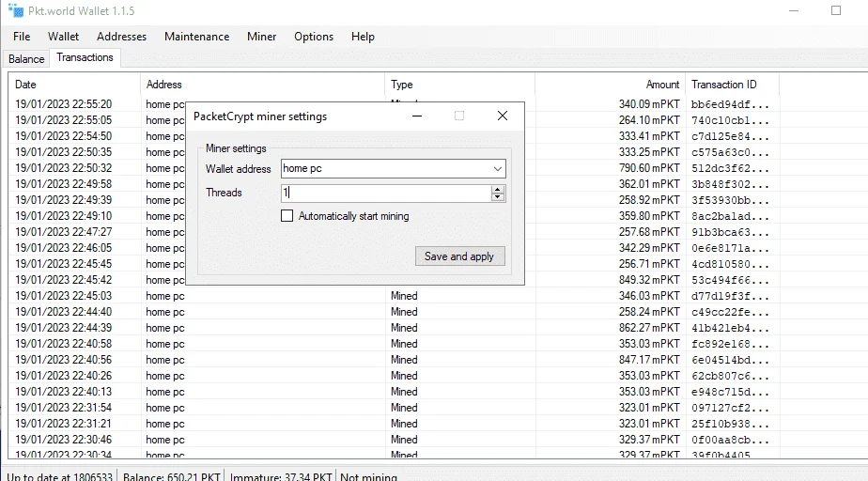Open the Help menu

tap(363, 37)
